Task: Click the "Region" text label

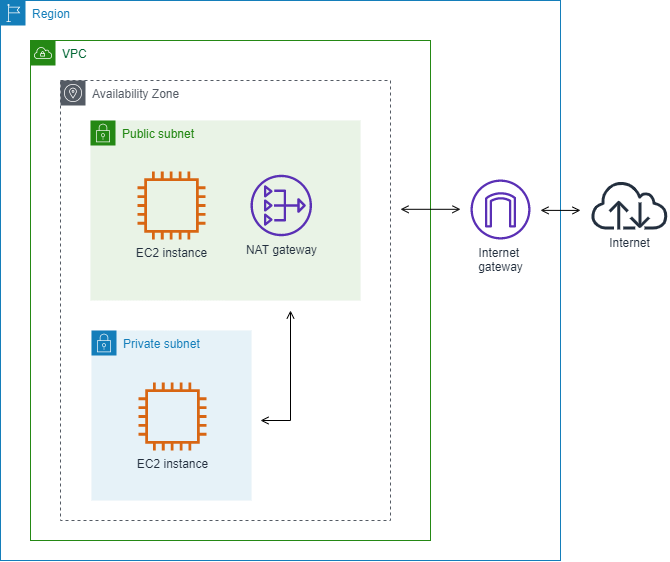Action: click(51, 14)
